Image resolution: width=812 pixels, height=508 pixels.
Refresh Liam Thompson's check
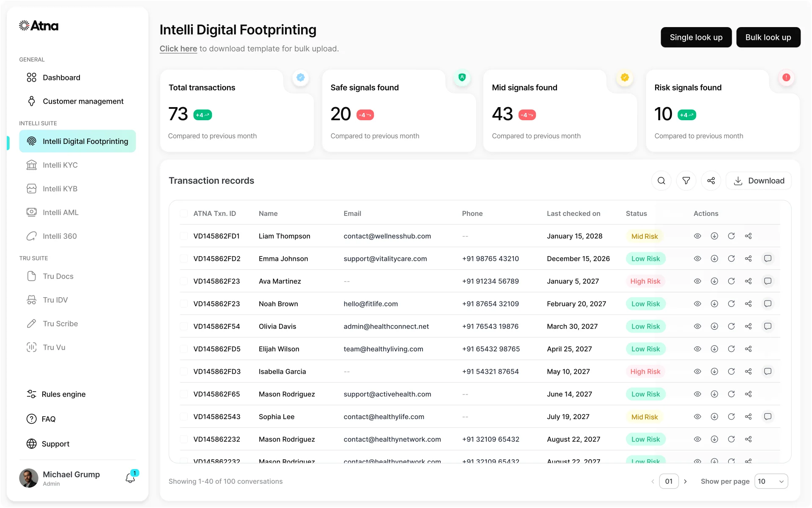pos(731,236)
